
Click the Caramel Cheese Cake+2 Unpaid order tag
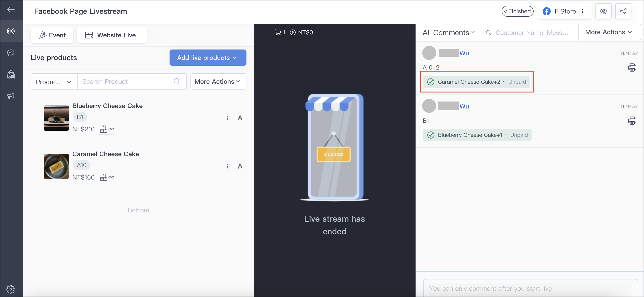pyautogui.click(x=476, y=82)
